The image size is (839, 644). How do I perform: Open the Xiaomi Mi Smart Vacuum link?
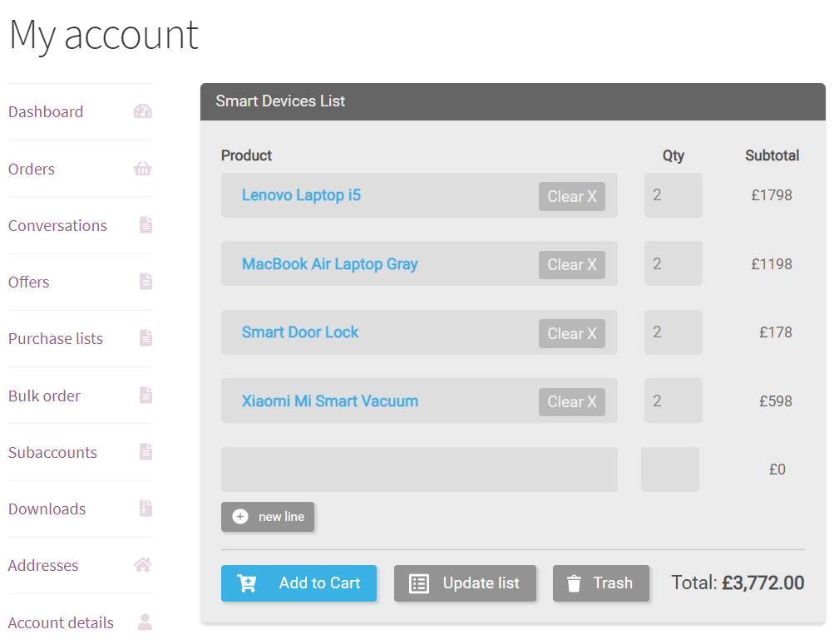point(330,401)
